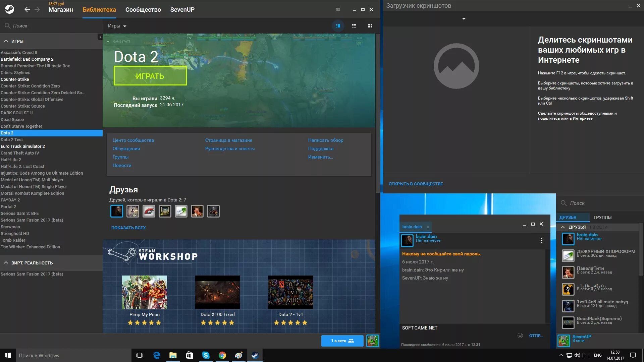Open the last friend avatar in Dota 2 row

213,211
